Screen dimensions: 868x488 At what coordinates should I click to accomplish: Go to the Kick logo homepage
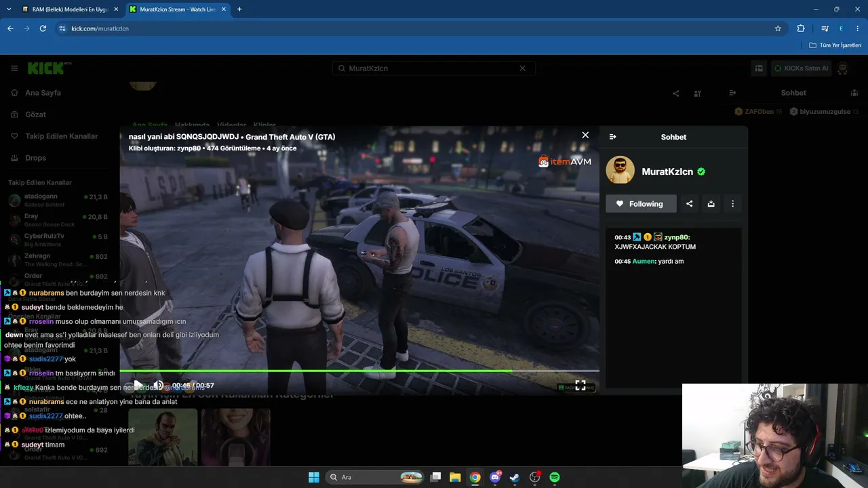point(49,68)
